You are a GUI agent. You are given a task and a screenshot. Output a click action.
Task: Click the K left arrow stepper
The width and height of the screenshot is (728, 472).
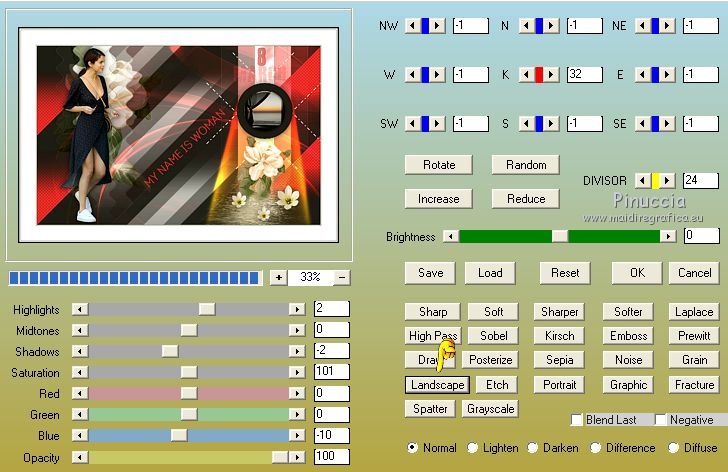coord(526,74)
